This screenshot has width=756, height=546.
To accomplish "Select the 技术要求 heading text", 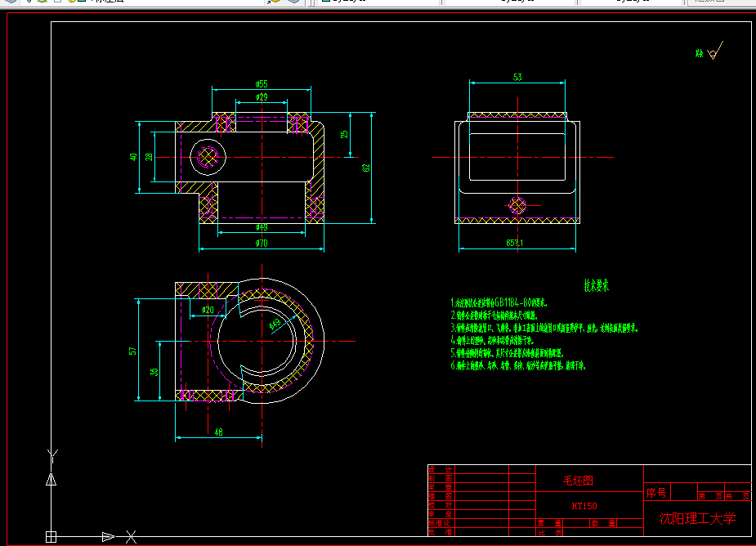I will (x=597, y=285).
